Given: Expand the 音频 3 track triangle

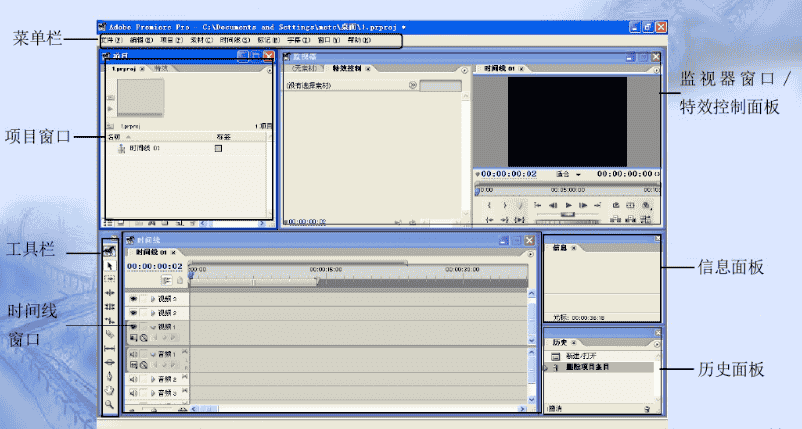Looking at the screenshot, I should point(152,394).
